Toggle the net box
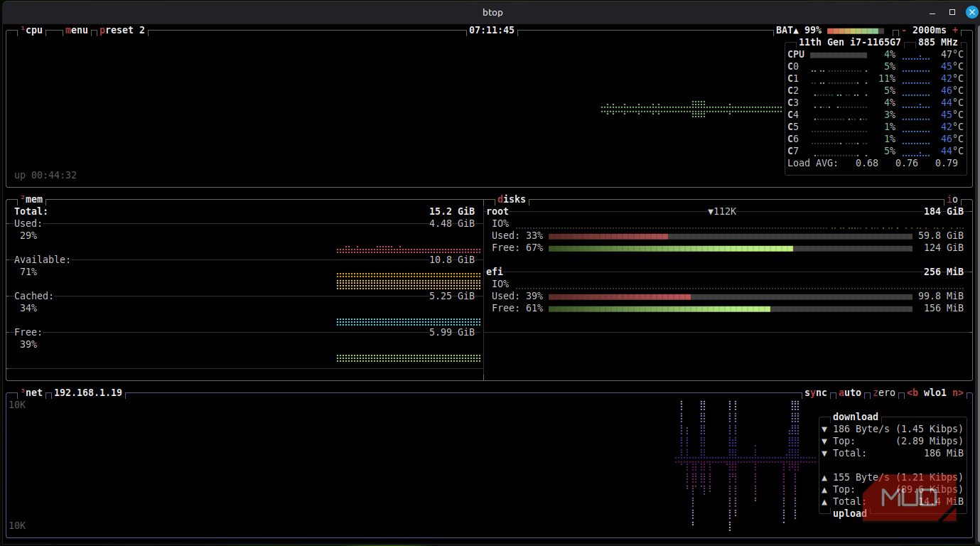 click(32, 393)
